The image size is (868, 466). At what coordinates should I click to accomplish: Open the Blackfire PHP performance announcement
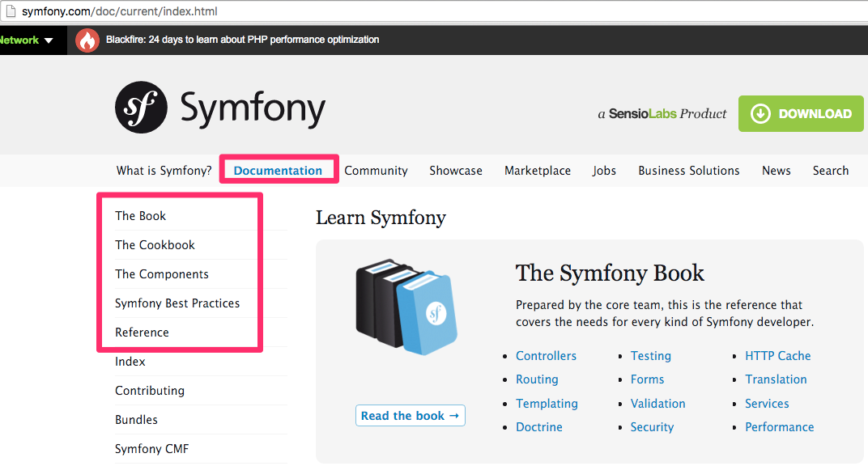(242, 40)
